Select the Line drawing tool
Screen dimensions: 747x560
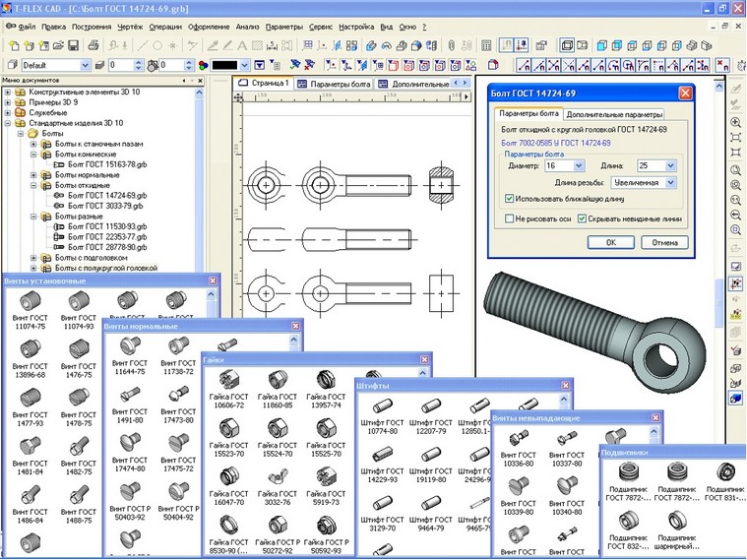142,45
